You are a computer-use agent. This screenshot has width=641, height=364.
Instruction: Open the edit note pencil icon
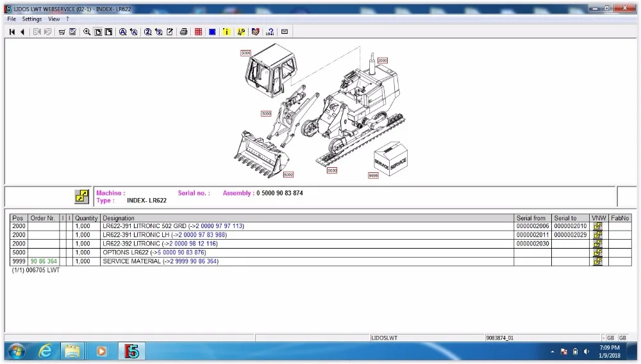tap(170, 32)
